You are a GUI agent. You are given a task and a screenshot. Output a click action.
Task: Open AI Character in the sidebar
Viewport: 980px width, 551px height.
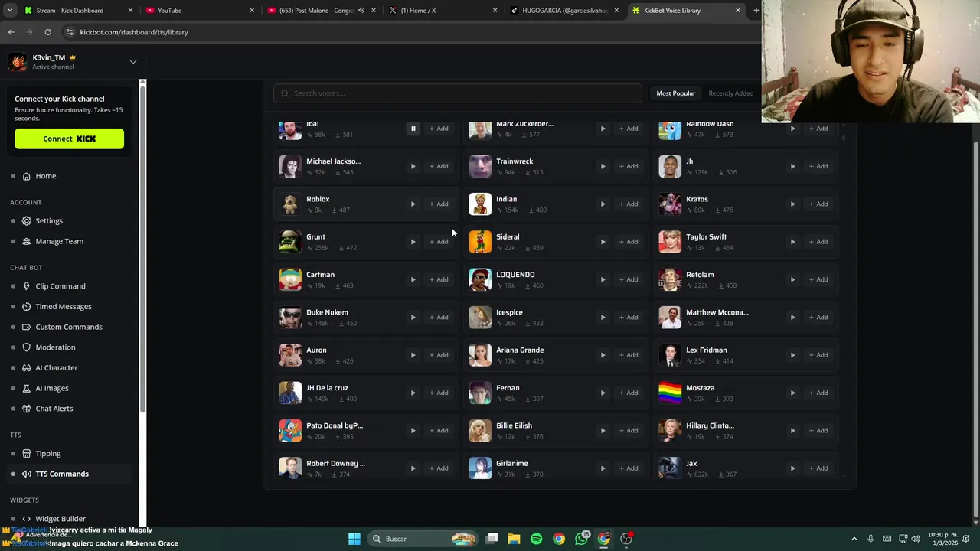pos(56,368)
